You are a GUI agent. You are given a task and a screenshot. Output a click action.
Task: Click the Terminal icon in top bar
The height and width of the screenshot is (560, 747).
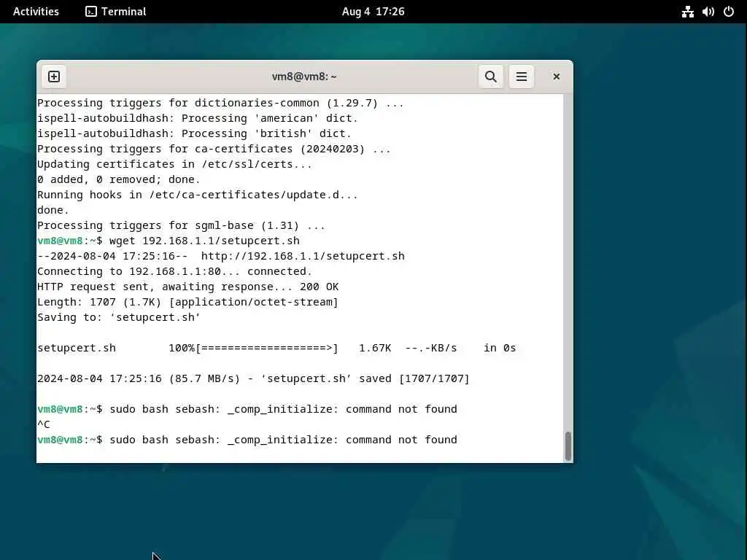click(90, 12)
